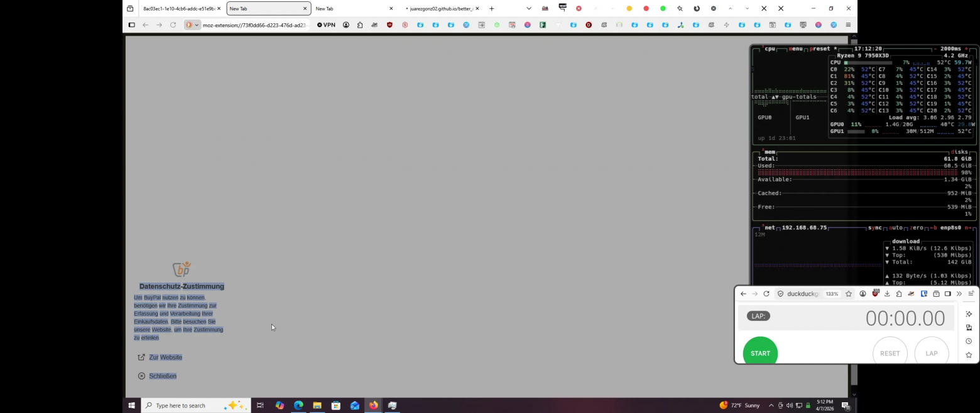Screen dimensions: 980x413
Task: Click the reload icon in the stopwatch popup
Action: [766, 294]
